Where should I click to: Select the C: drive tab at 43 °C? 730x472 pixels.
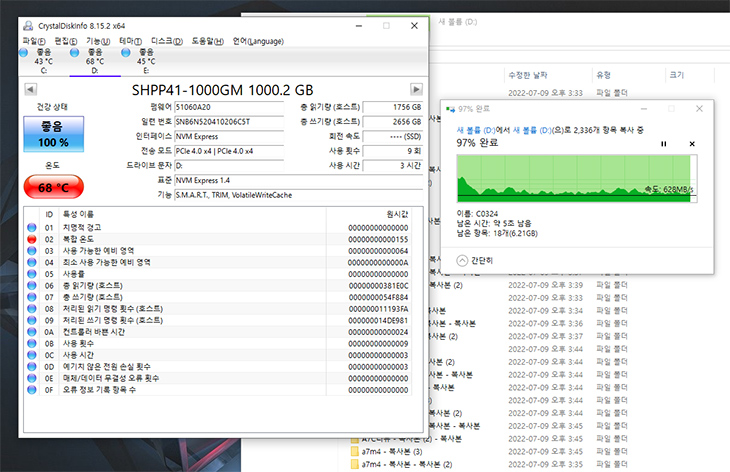click(43, 61)
